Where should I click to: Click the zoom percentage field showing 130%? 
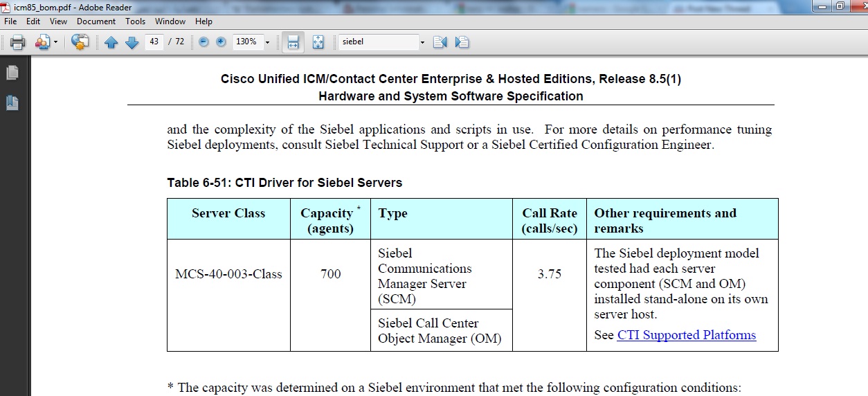pos(247,42)
